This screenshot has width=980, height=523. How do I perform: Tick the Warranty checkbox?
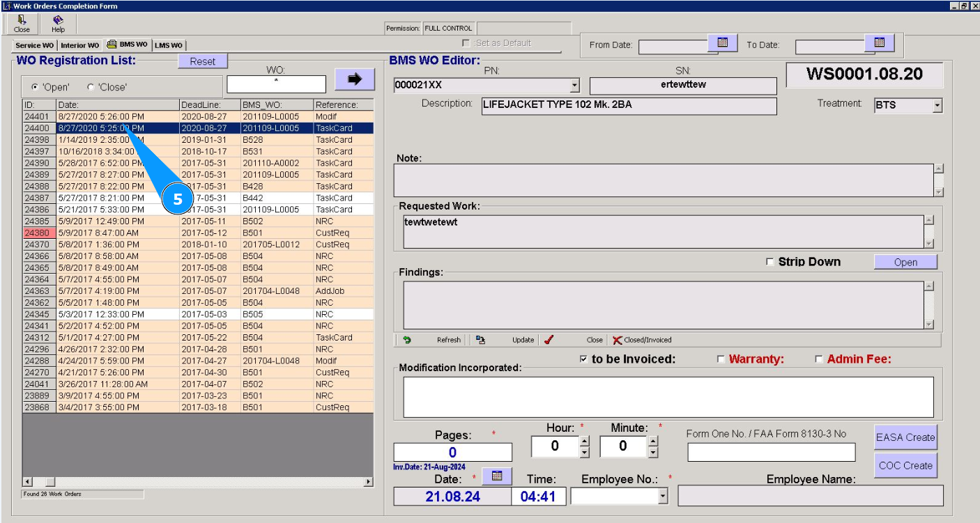click(x=721, y=359)
